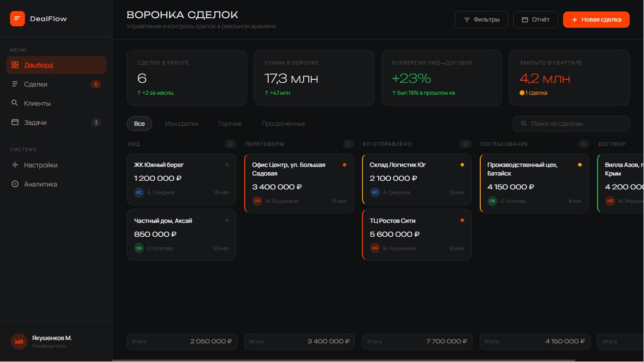Open Настройки in the system menu
This screenshot has width=644, height=362.
tap(56, 165)
